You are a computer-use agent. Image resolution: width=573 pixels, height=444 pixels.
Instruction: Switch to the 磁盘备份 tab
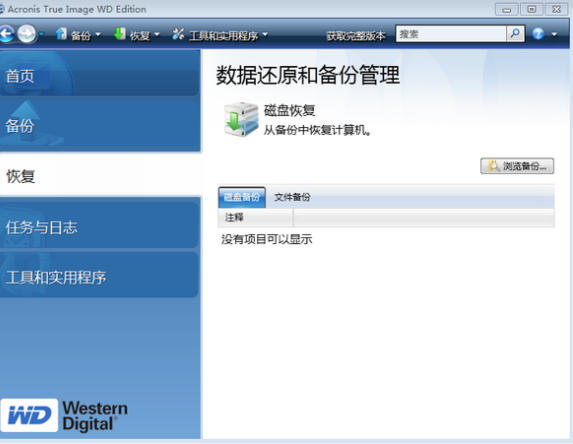pyautogui.click(x=242, y=197)
